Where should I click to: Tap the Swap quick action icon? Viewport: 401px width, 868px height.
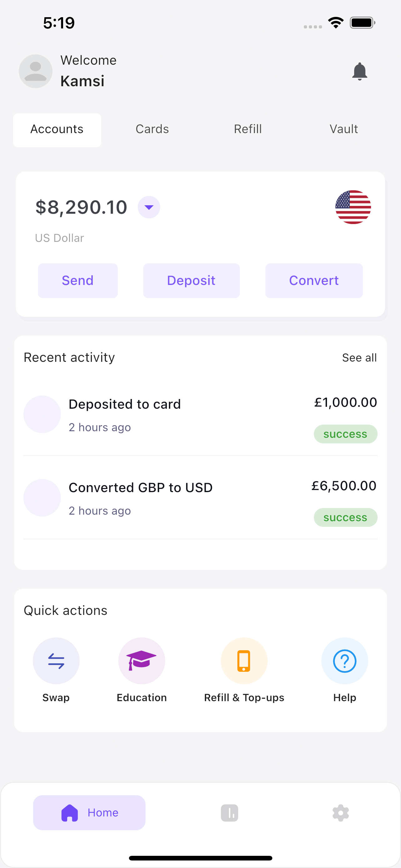pyautogui.click(x=56, y=661)
